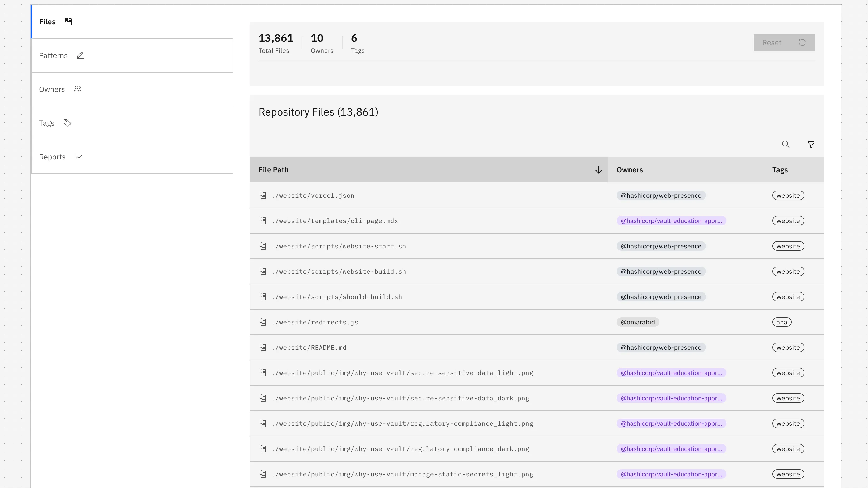Click the Owners people icon
This screenshot has height=488, width=868.
coord(78,89)
